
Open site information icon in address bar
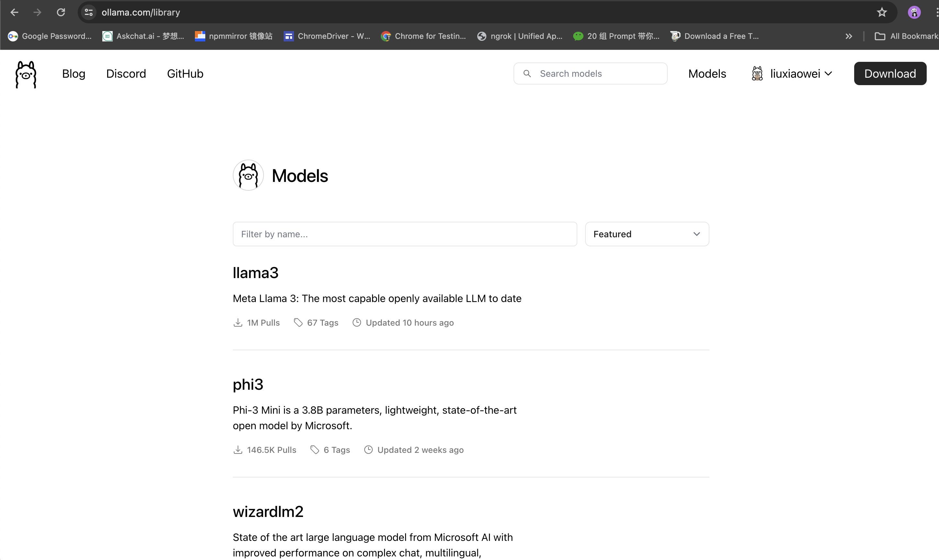(x=89, y=12)
